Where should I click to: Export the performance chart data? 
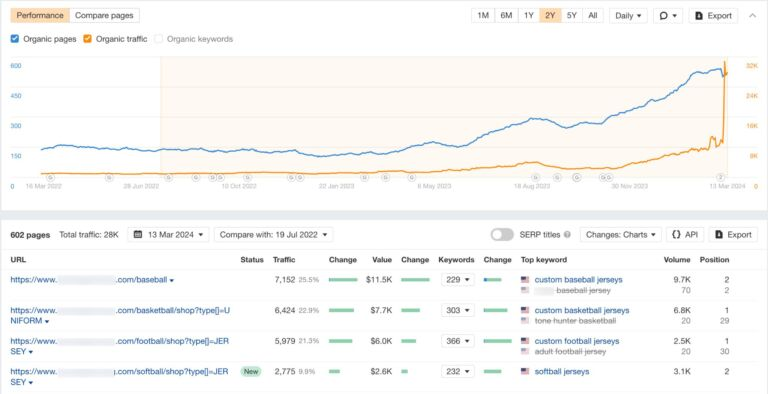click(x=714, y=15)
